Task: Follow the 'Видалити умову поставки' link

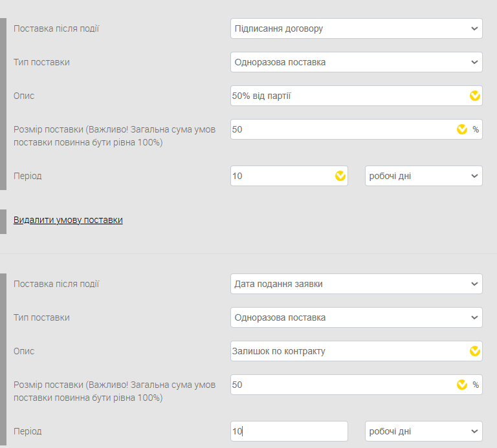Action: [68, 220]
